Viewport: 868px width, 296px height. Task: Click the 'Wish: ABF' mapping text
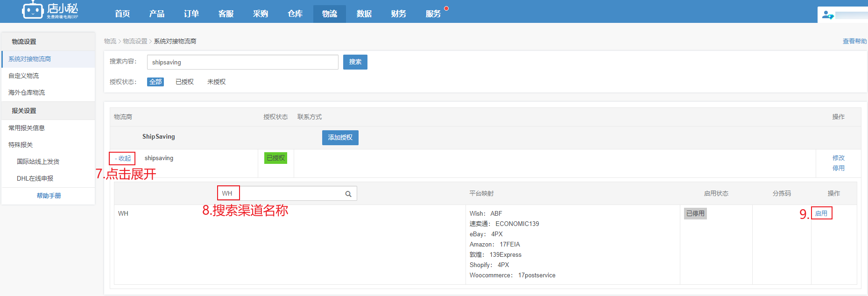486,214
